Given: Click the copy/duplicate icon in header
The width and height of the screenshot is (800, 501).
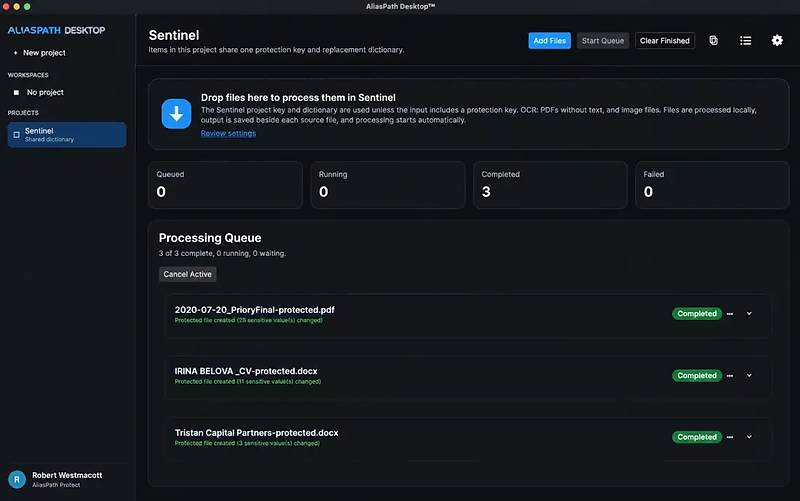Looking at the screenshot, I should 713,40.
